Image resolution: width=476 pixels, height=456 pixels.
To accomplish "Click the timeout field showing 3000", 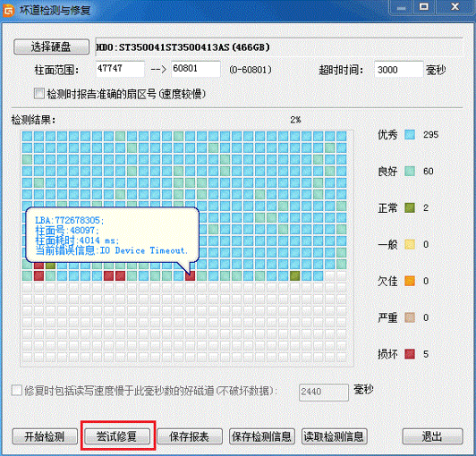I will (x=398, y=70).
